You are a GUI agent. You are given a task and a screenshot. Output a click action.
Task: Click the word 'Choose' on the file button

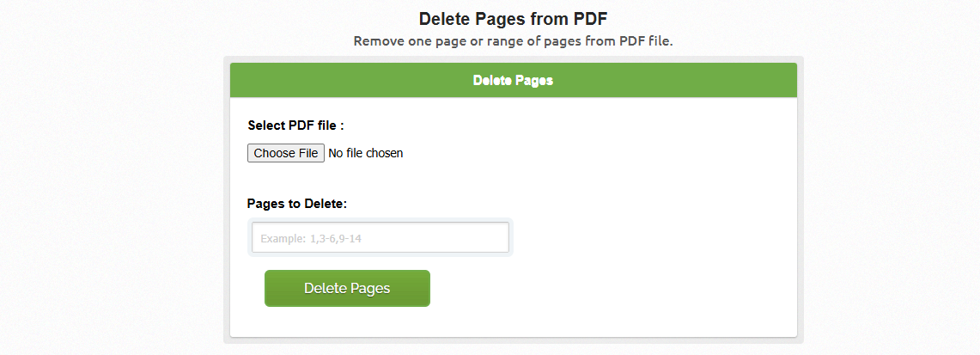pyautogui.click(x=274, y=153)
